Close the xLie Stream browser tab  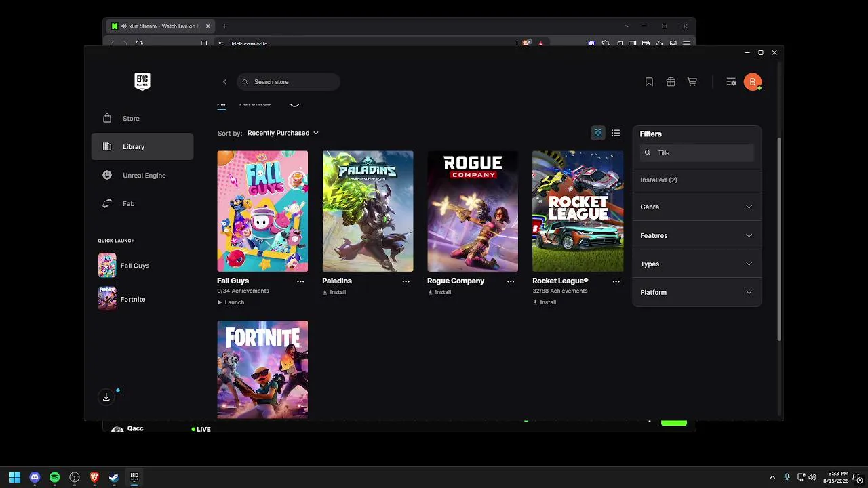[208, 26]
